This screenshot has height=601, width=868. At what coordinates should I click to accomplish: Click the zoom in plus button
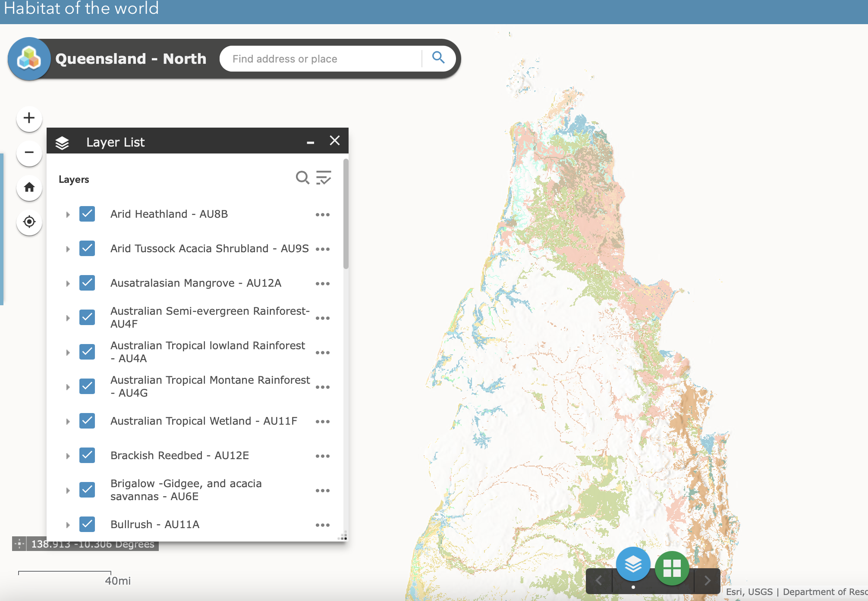(29, 118)
